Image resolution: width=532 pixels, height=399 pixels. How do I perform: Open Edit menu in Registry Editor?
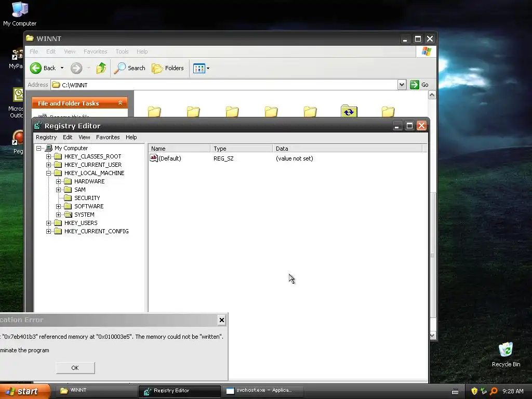(68, 137)
